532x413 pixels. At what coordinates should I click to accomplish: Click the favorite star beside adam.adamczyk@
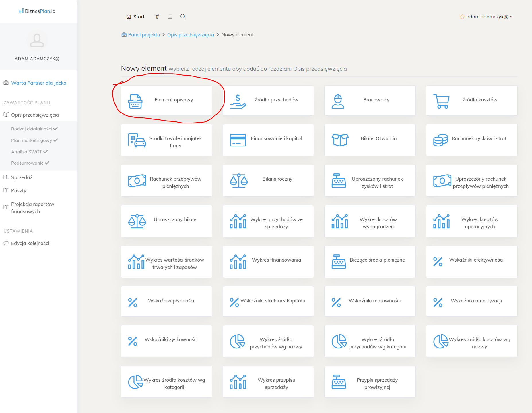(462, 17)
